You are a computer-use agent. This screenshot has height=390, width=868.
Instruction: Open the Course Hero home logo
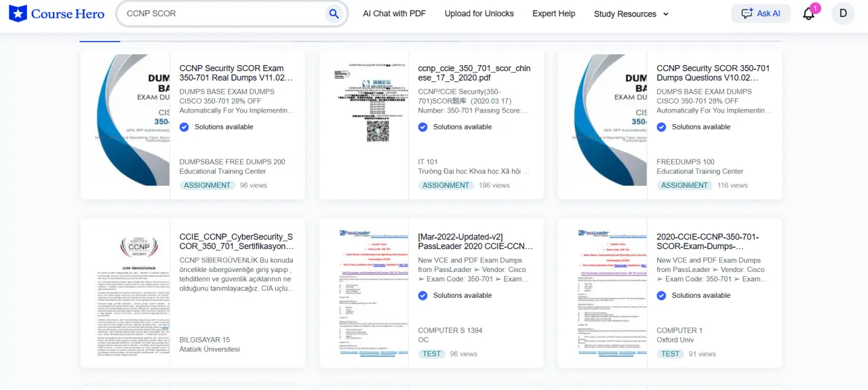click(x=57, y=14)
